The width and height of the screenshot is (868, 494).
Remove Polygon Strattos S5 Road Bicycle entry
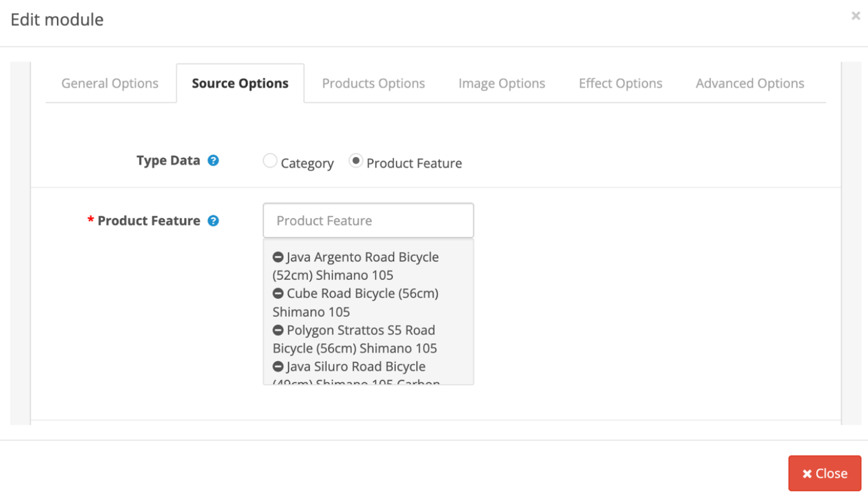coord(278,331)
